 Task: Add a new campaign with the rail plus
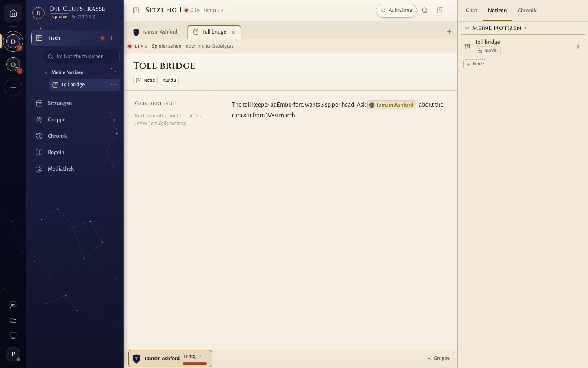13,87
